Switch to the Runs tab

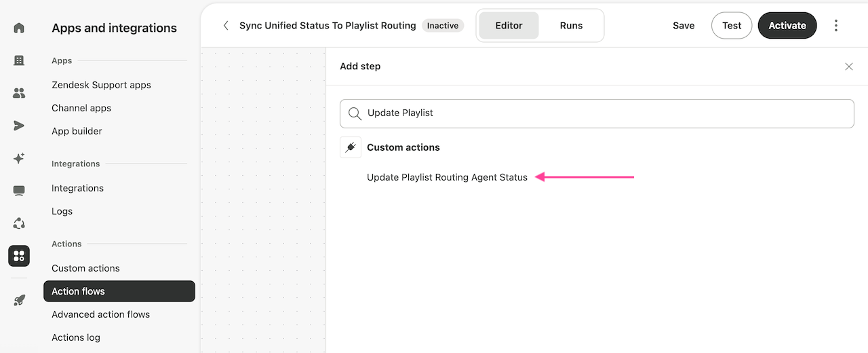tap(571, 26)
